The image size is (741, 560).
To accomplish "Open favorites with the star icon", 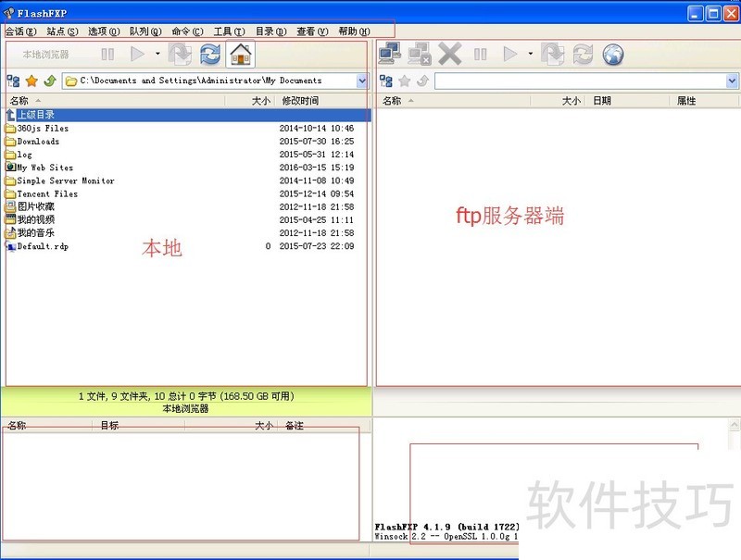I will [x=31, y=82].
